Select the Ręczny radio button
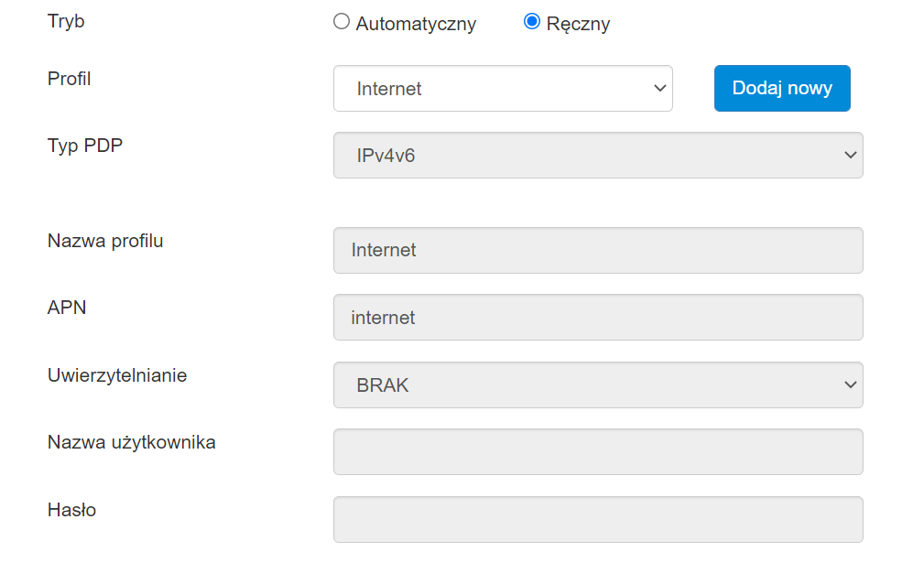 click(x=532, y=22)
